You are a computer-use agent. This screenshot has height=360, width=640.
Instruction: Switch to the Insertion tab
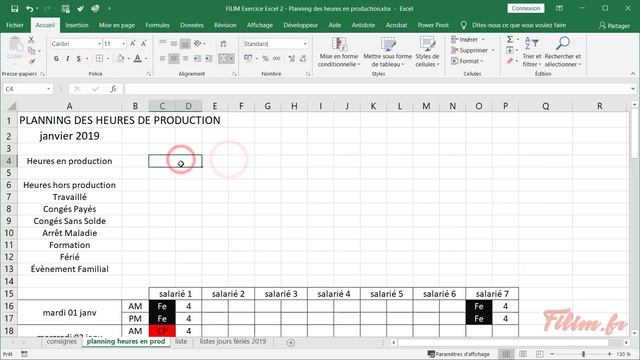coord(77,25)
